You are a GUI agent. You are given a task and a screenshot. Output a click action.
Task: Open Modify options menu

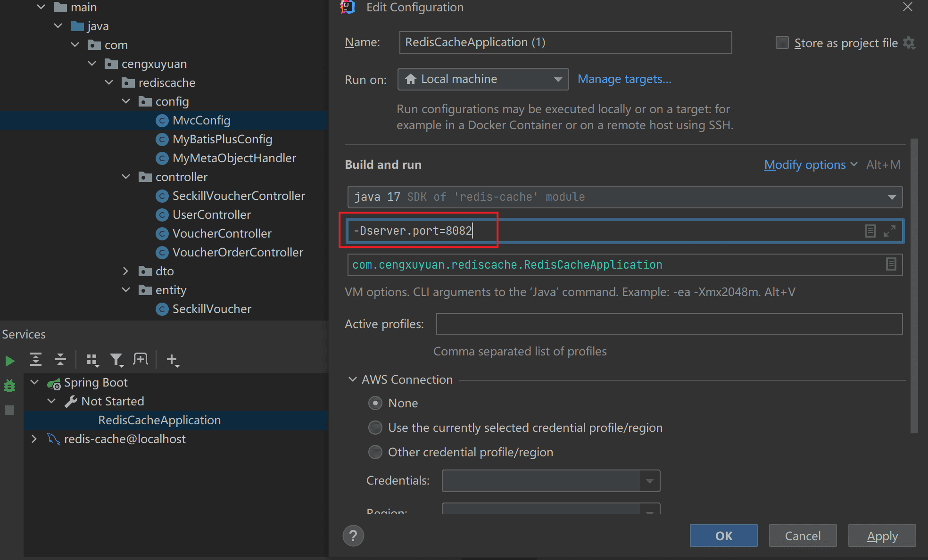point(811,165)
